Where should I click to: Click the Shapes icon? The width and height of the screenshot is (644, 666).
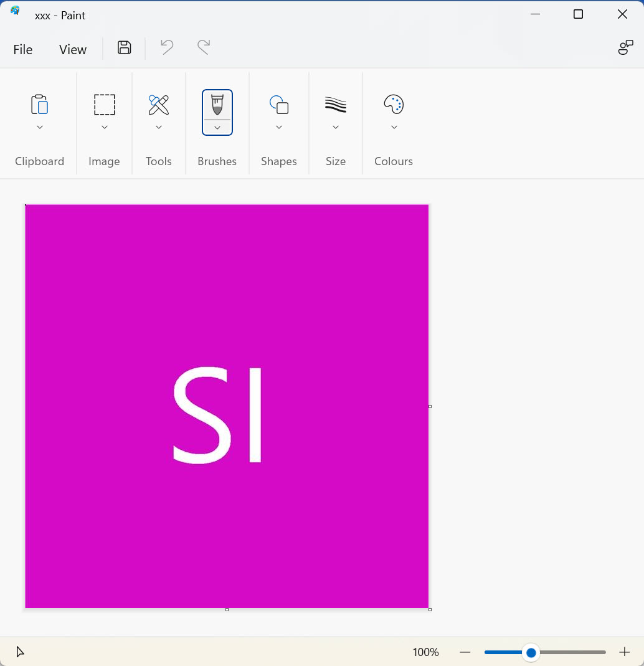coord(279,105)
